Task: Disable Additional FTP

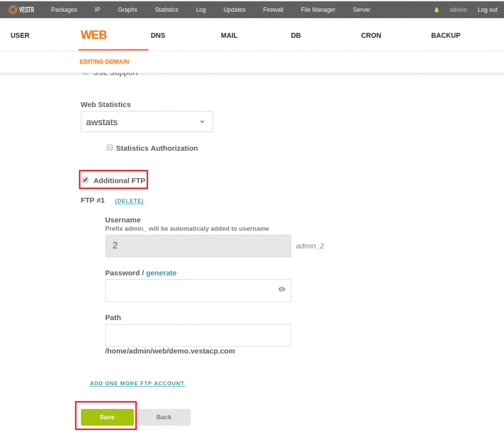Action: (85, 179)
